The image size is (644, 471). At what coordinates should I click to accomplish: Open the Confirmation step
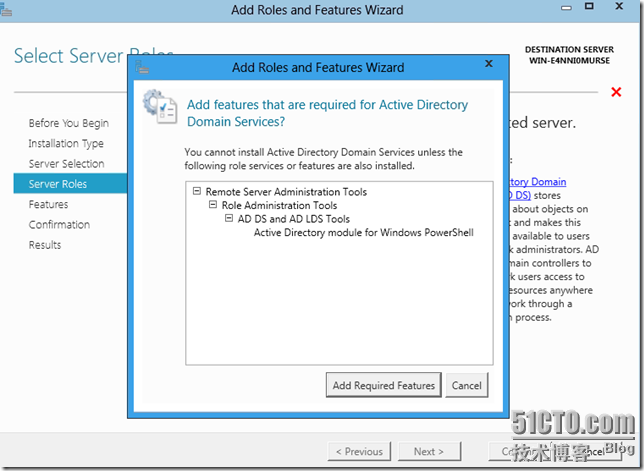click(x=59, y=224)
